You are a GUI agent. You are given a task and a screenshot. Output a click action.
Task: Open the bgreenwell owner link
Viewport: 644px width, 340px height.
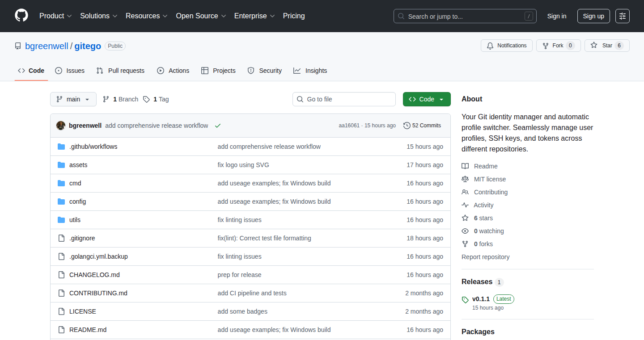(47, 46)
